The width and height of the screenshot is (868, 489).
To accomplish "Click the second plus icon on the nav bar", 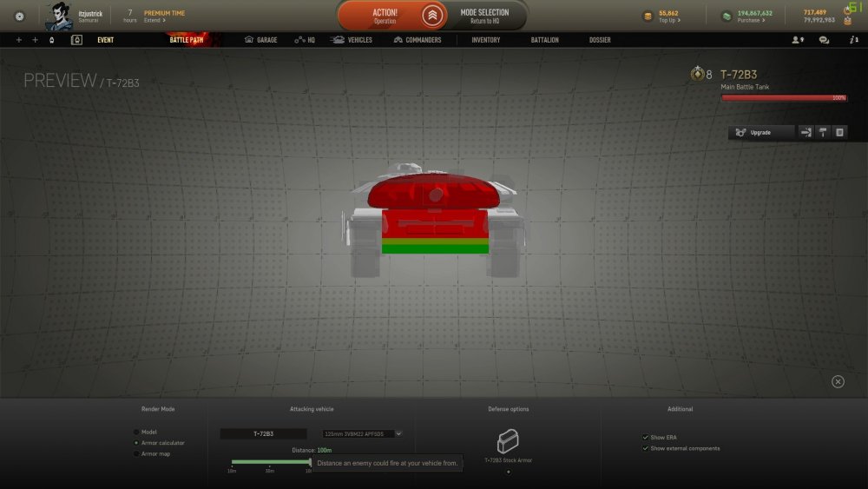I will point(35,40).
